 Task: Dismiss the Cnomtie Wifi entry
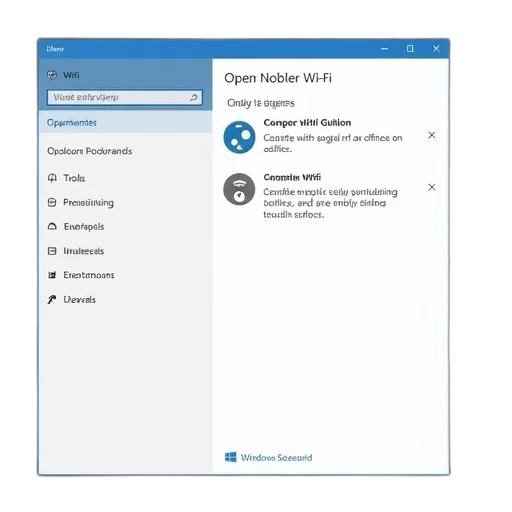click(432, 187)
